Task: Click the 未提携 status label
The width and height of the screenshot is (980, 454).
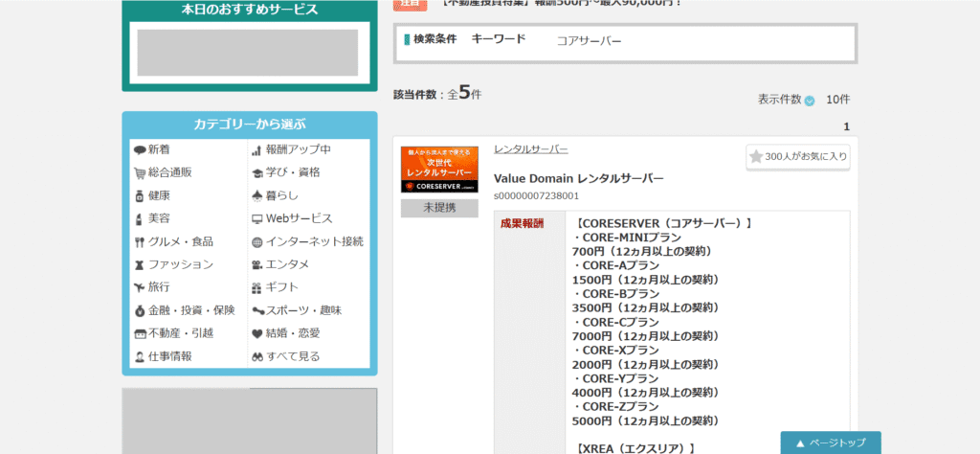Action: click(x=439, y=208)
